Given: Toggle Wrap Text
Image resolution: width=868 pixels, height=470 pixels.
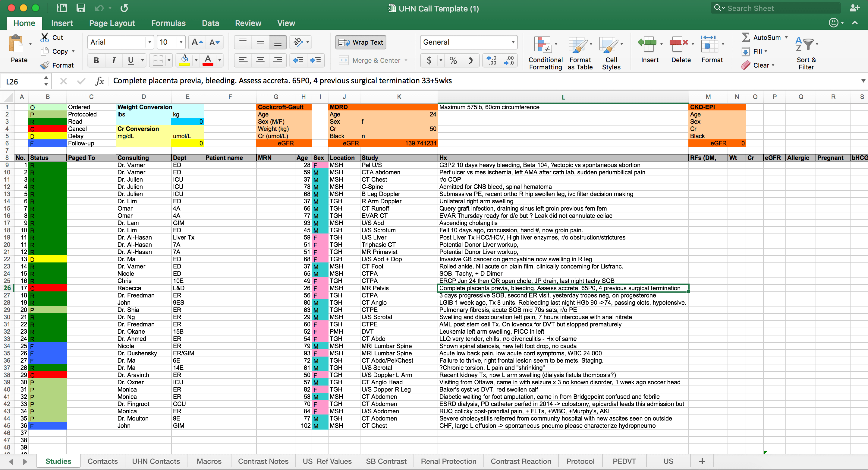Looking at the screenshot, I should coord(361,42).
